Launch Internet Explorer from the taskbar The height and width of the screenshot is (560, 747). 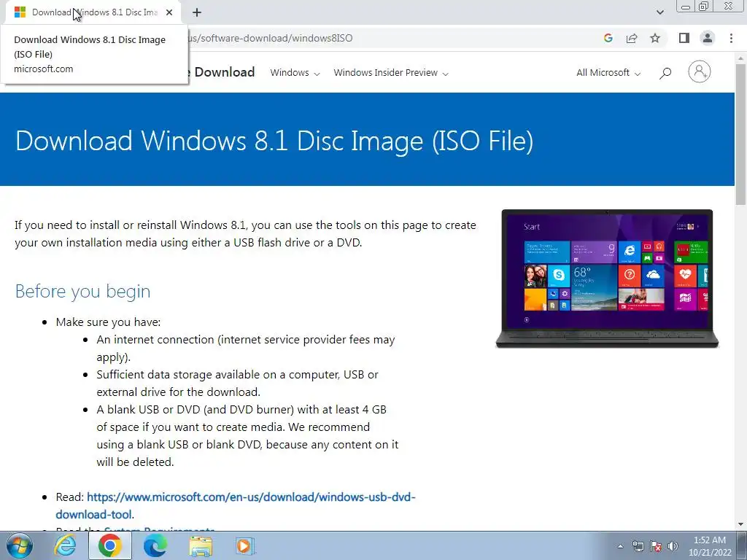(x=65, y=545)
